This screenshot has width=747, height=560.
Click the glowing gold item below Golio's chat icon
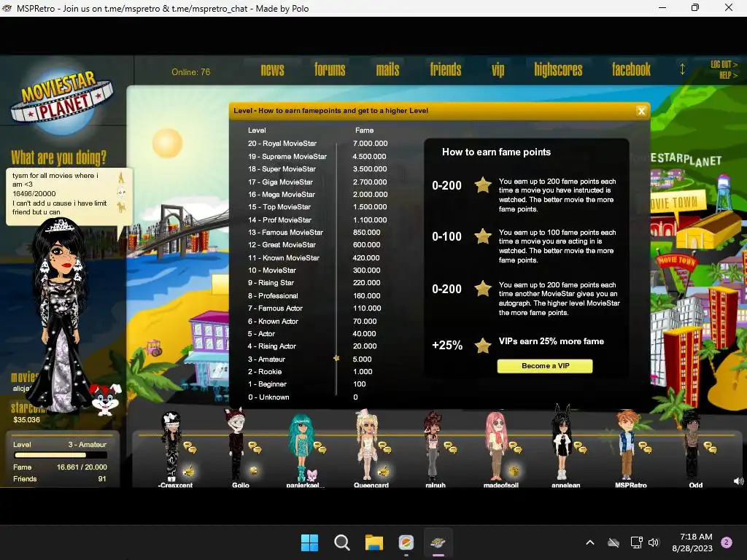tap(254, 471)
